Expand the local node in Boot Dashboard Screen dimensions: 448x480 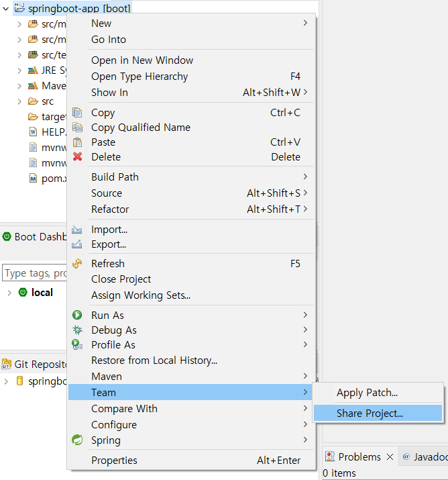coord(9,293)
